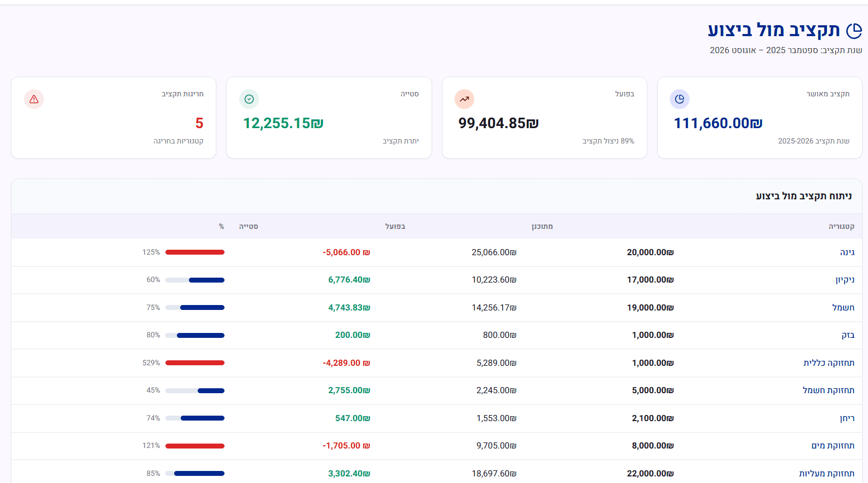Open the בזק category
Screen dimensions: 868x483
(x=848, y=335)
